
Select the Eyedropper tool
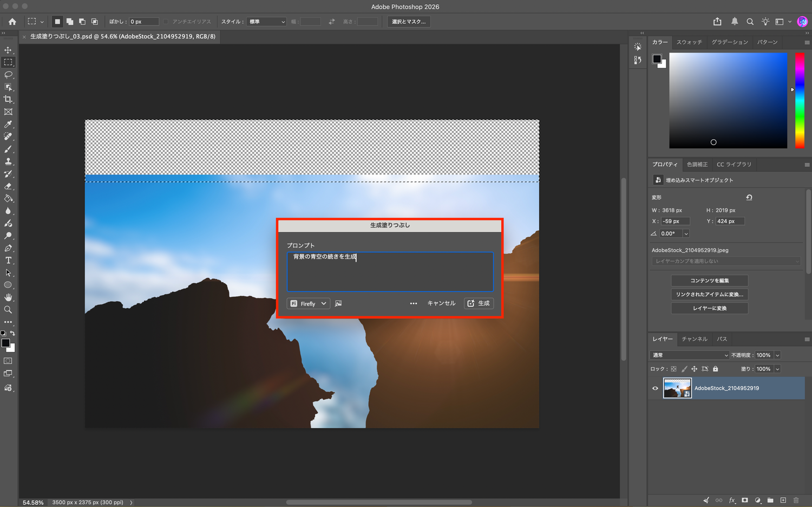coord(8,125)
